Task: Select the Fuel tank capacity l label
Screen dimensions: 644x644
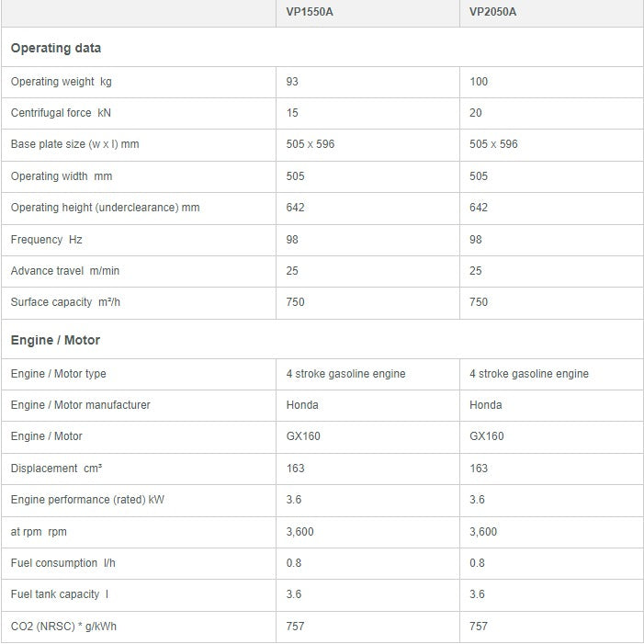Action: pos(60,594)
